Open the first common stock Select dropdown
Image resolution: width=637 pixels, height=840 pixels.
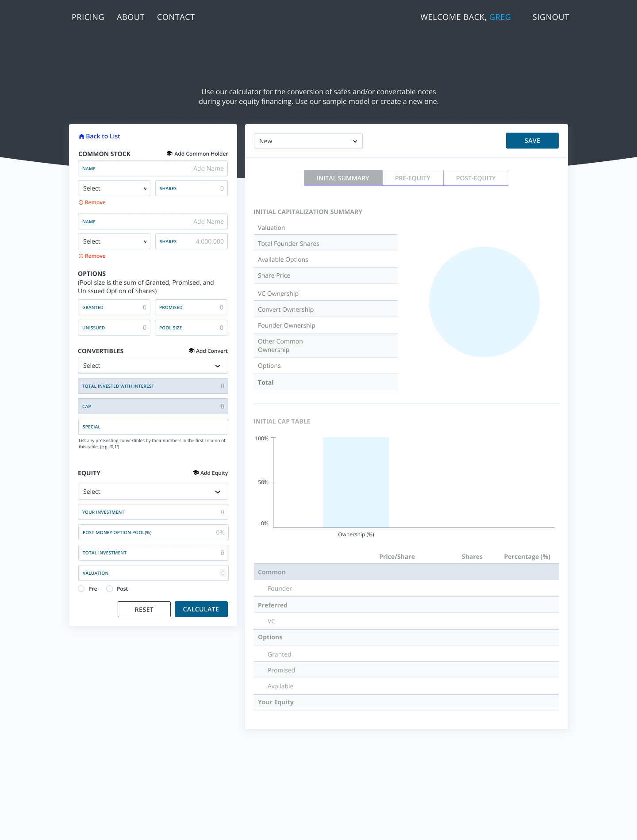click(114, 188)
